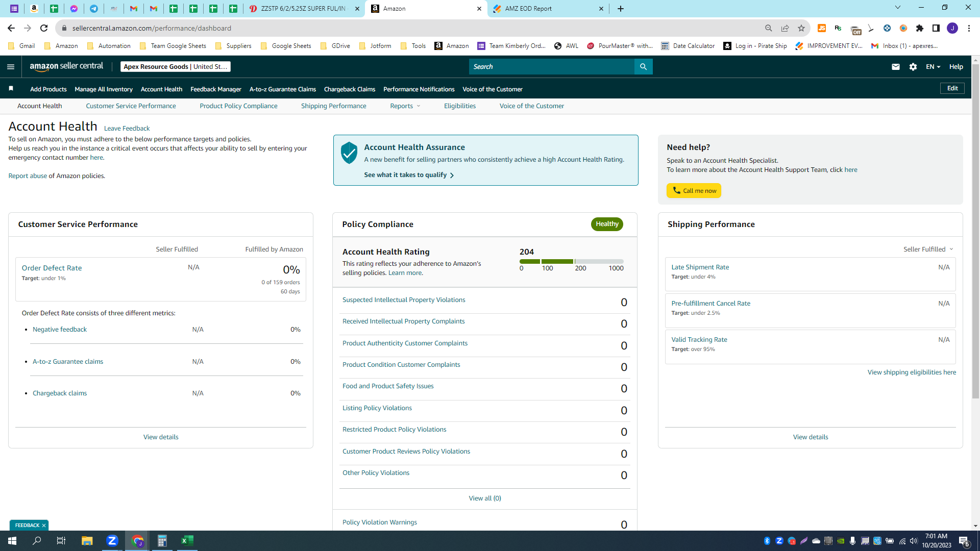Click the amazon seller central logo
The image size is (980, 551).
66,66
